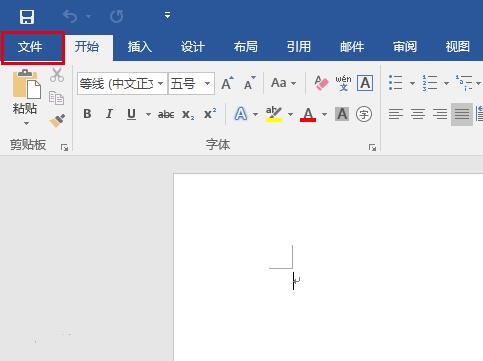Click the Text Effects outlined A icon

tap(241, 114)
